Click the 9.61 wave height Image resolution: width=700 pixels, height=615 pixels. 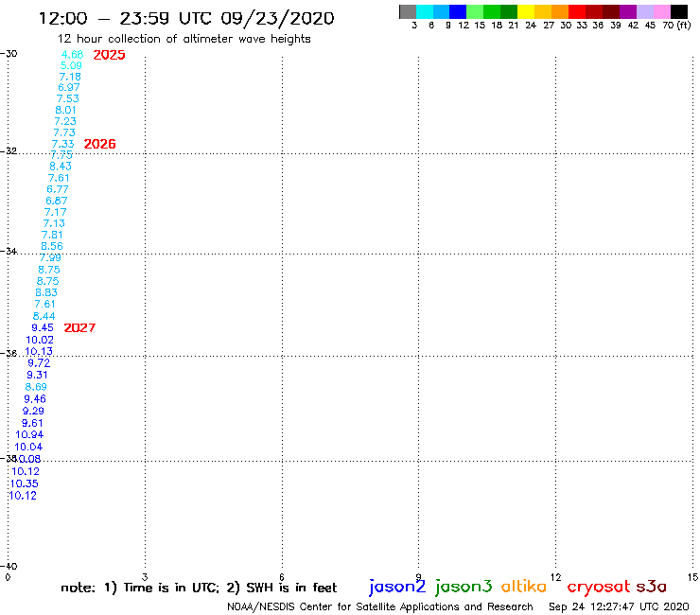point(32,423)
